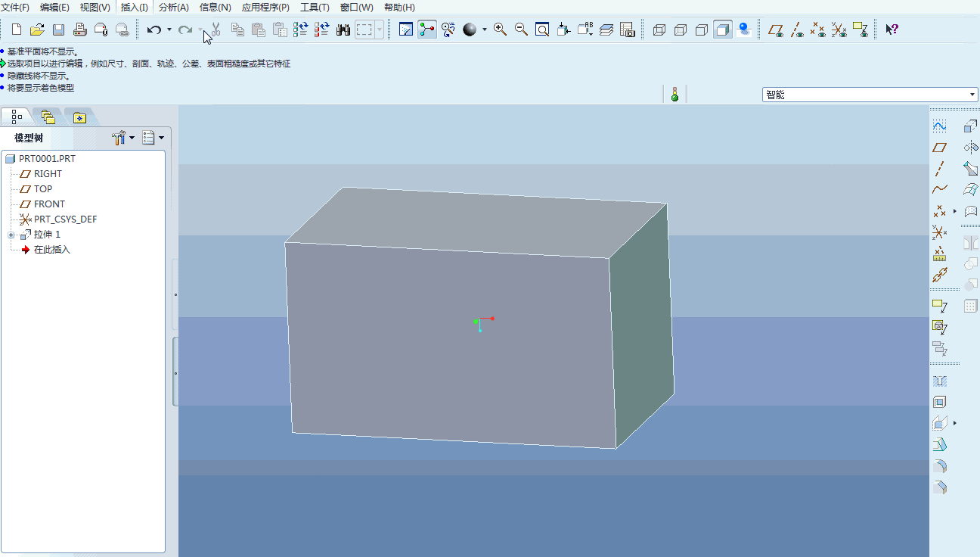This screenshot has height=557, width=980.
Task: Print the current model
Action: pos(79,30)
